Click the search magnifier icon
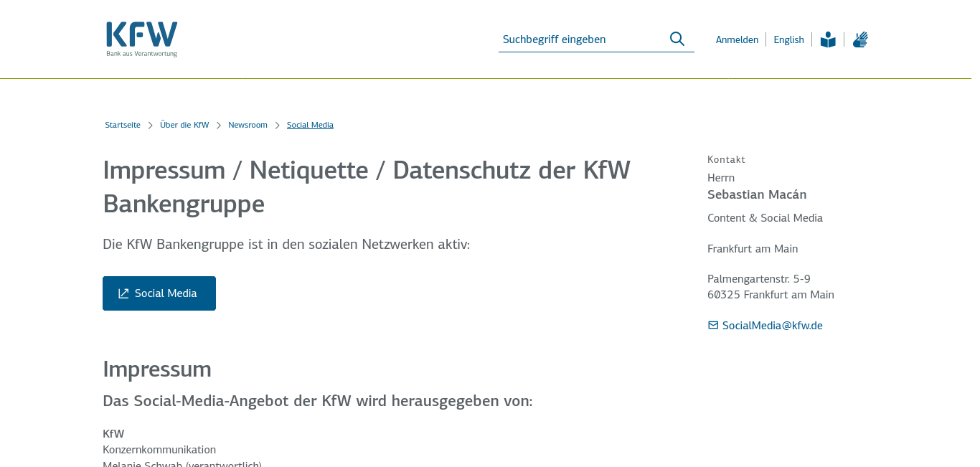 point(677,39)
